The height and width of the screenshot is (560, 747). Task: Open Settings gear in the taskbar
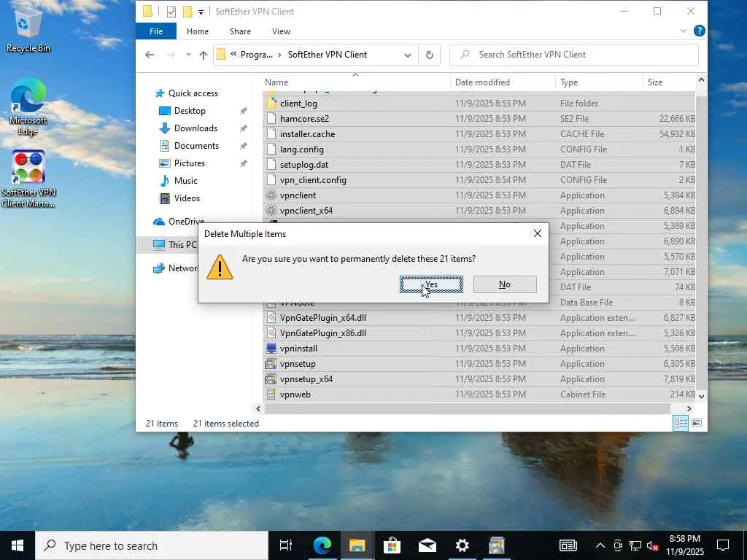(462, 545)
